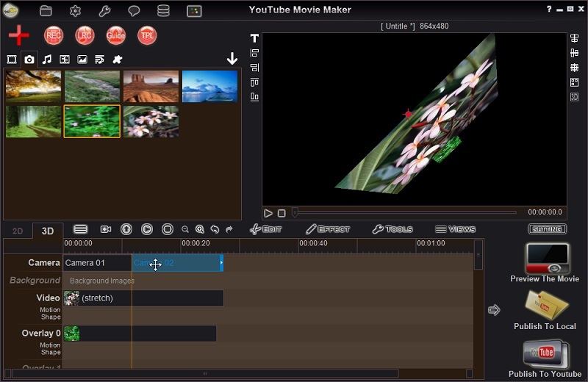This screenshot has height=382, width=588.
Task: Select the text tool above the preview
Action: (x=254, y=38)
